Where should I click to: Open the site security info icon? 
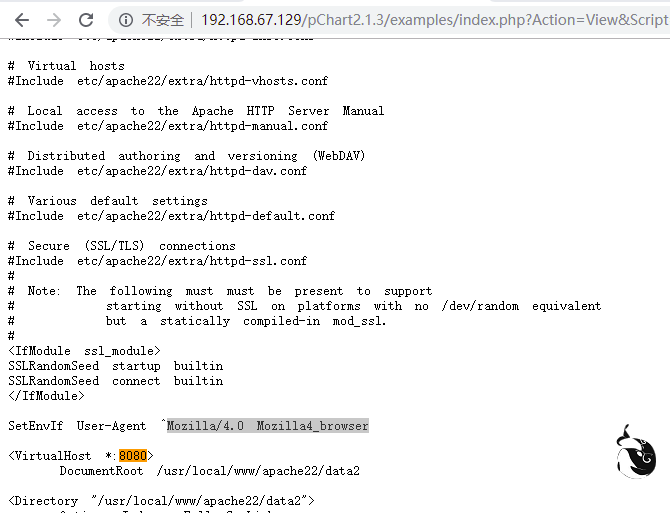pos(126,20)
